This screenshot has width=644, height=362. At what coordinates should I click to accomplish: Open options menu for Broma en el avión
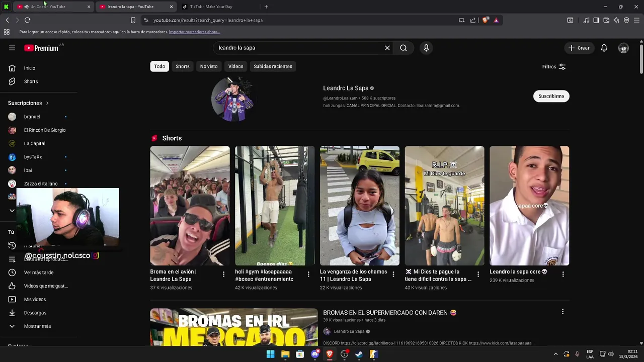(223, 274)
